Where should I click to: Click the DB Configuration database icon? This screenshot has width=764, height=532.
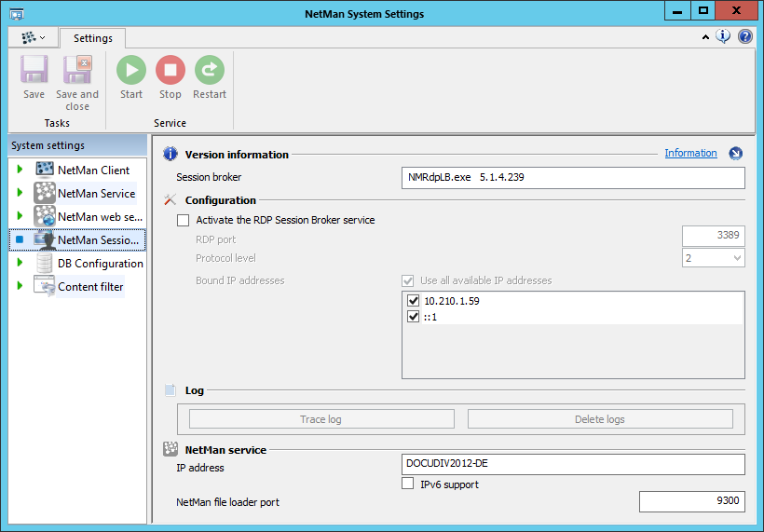(x=45, y=263)
